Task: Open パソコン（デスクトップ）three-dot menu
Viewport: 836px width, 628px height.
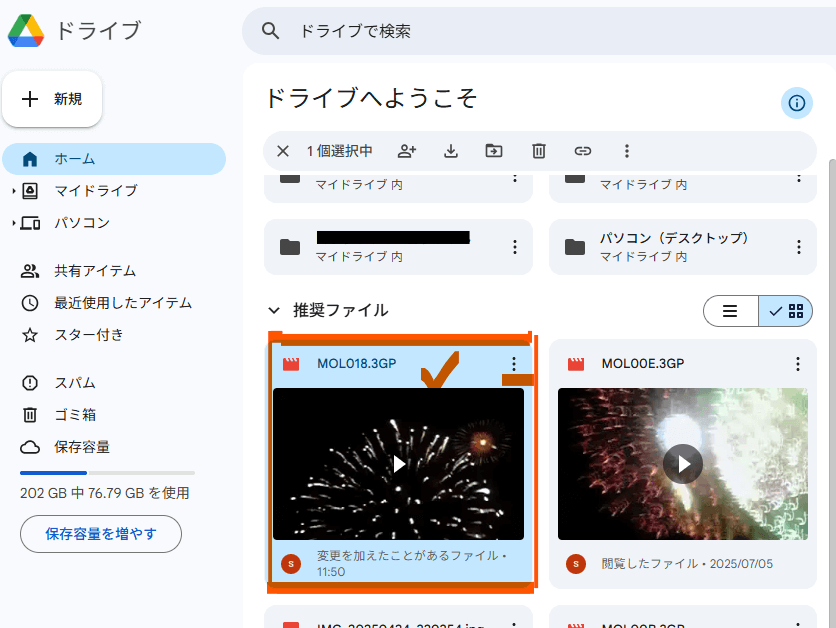Action: [799, 247]
